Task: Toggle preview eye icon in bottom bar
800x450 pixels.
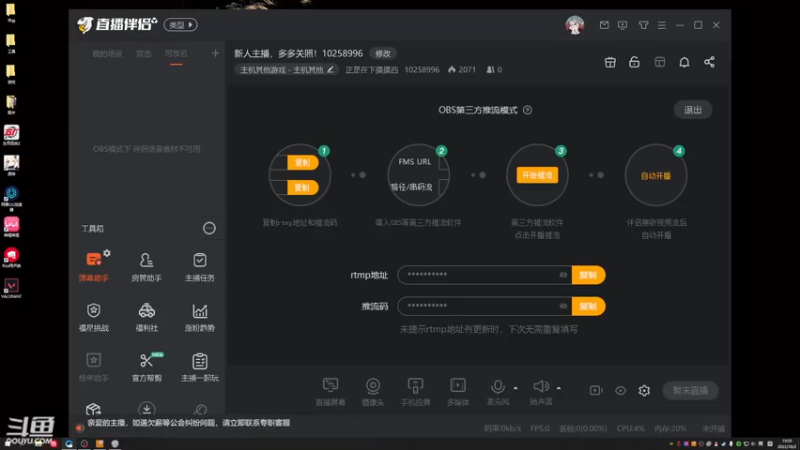Action: coord(620,390)
